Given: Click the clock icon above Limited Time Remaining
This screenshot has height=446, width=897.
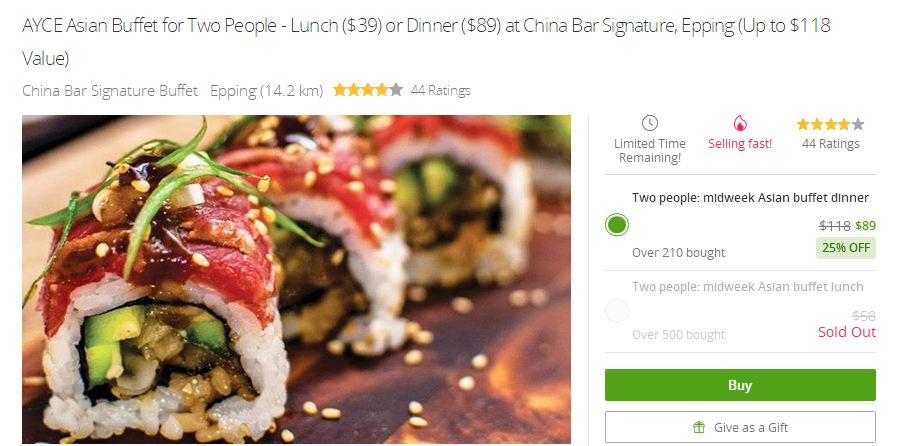Looking at the screenshot, I should tap(649, 123).
